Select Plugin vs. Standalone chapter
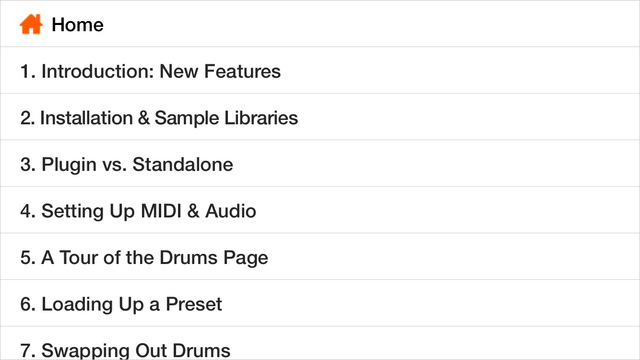The width and height of the screenshot is (640, 360). pyautogui.click(x=320, y=164)
